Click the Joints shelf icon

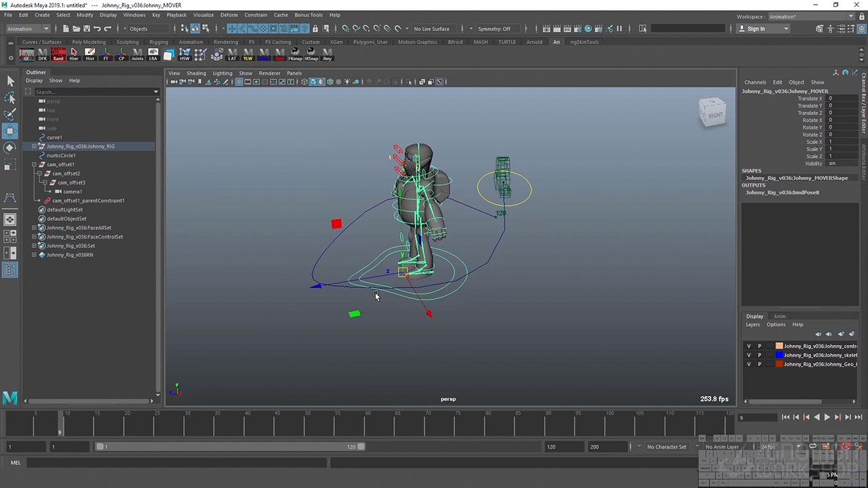137,54
